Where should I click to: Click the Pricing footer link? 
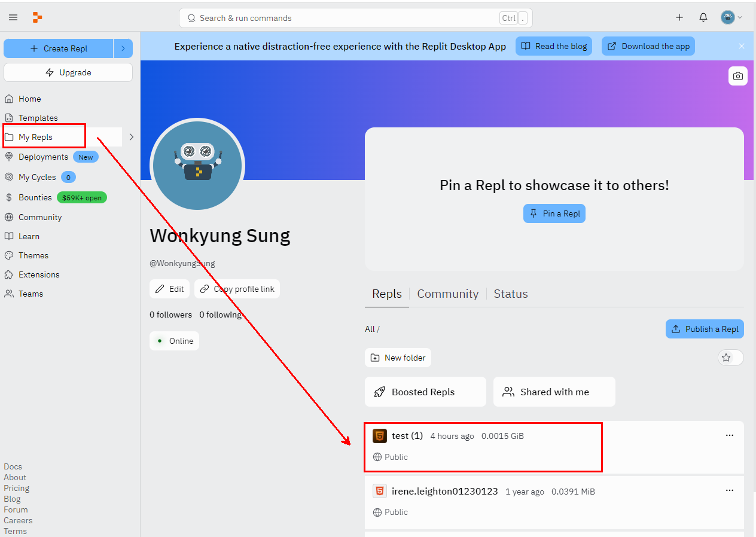[x=16, y=488]
